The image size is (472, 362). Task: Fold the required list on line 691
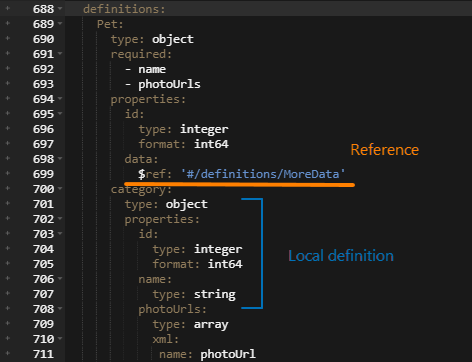(x=60, y=53)
